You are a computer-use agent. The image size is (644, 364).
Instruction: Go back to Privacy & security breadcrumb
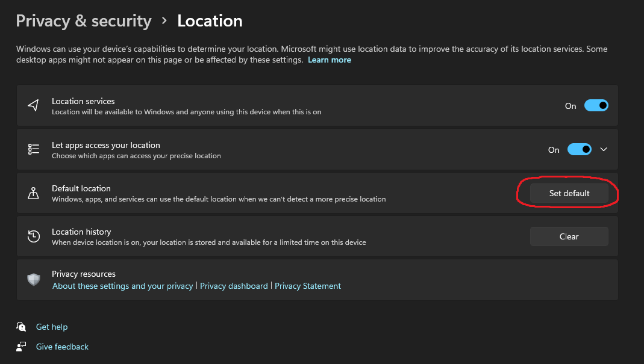point(84,21)
